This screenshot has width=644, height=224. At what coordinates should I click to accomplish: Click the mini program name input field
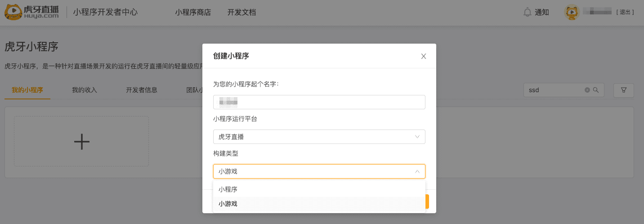pos(319,102)
